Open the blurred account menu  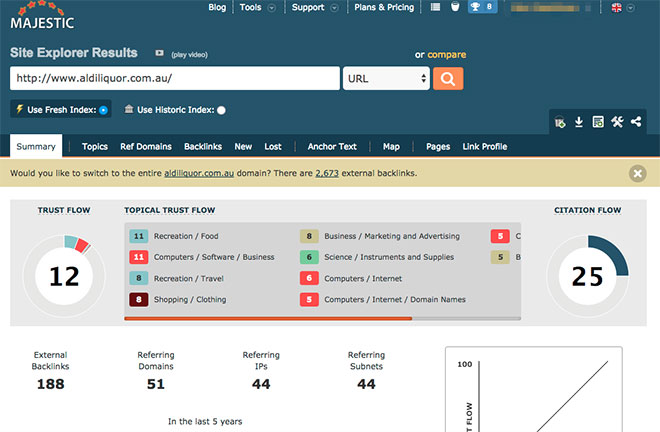point(550,8)
